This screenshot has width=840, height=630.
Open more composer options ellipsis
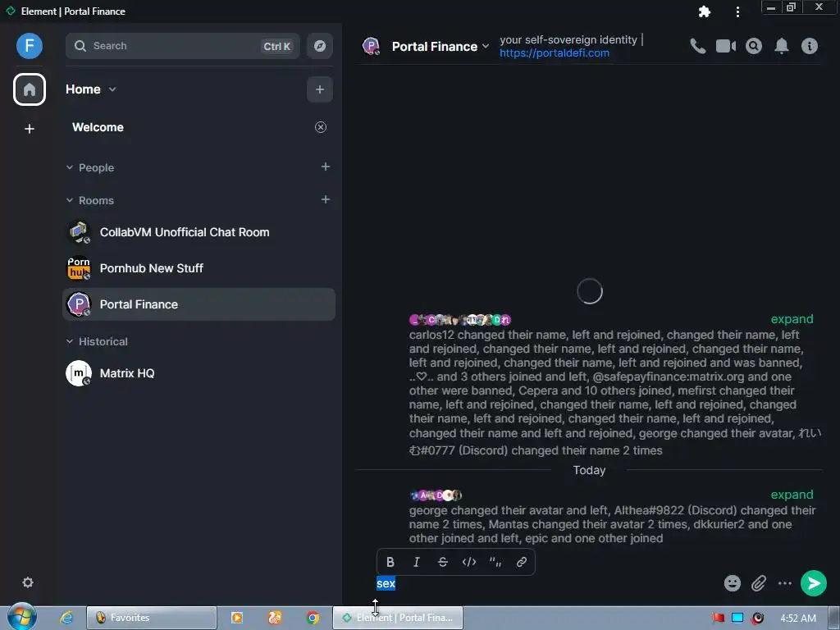pyautogui.click(x=785, y=583)
